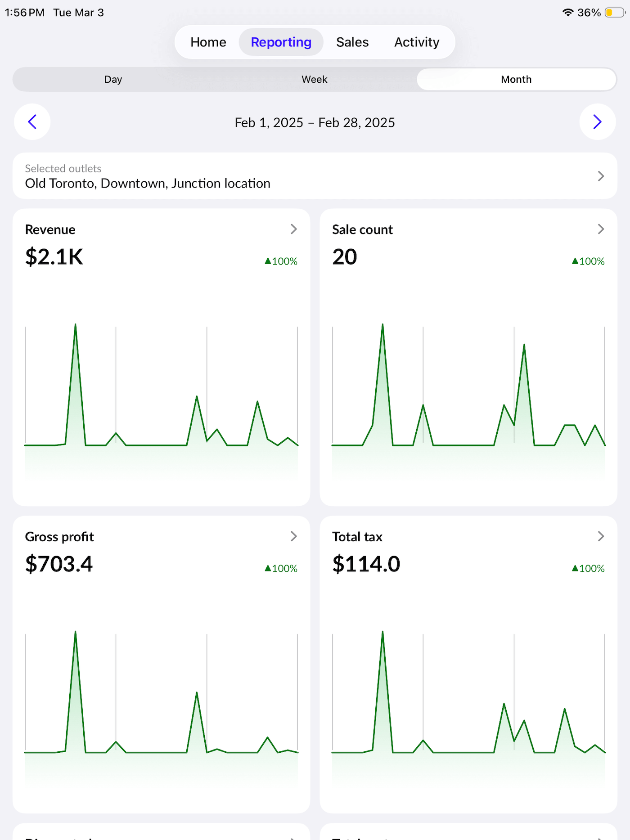Tap the battery indicator icon
The image size is (630, 840).
coord(615,13)
